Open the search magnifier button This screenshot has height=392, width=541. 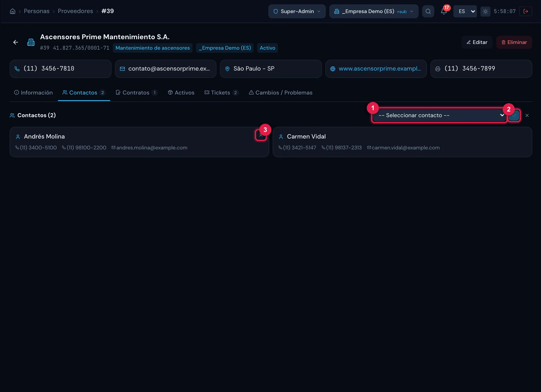click(x=428, y=11)
